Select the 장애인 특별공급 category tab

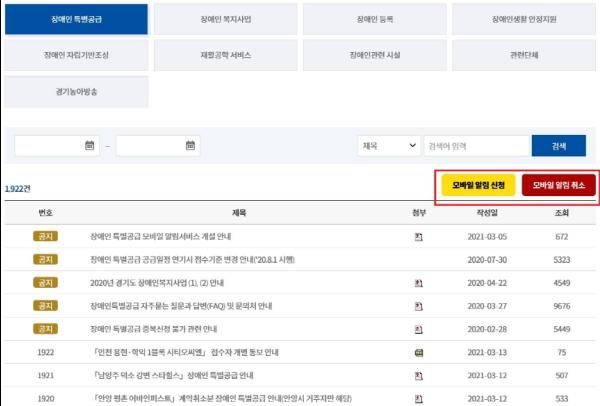coord(76,19)
